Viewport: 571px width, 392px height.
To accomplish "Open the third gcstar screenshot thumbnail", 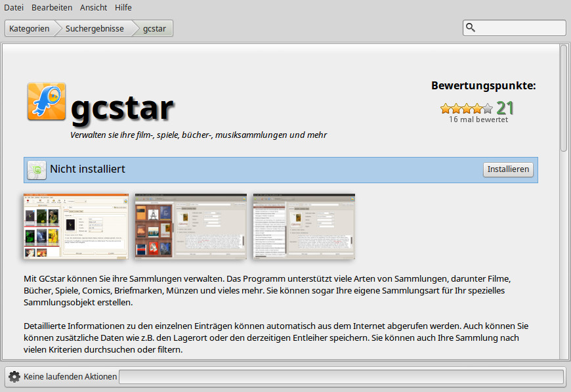I will click(304, 227).
